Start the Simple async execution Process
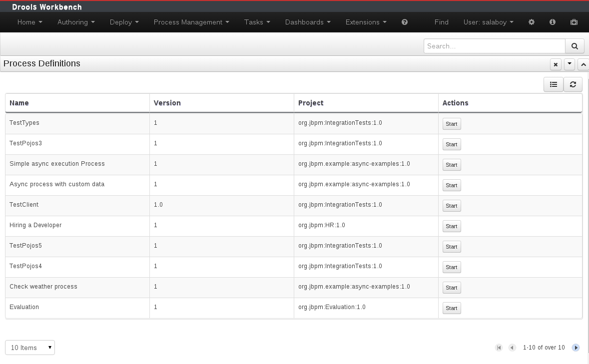589x364 pixels. 452,165
